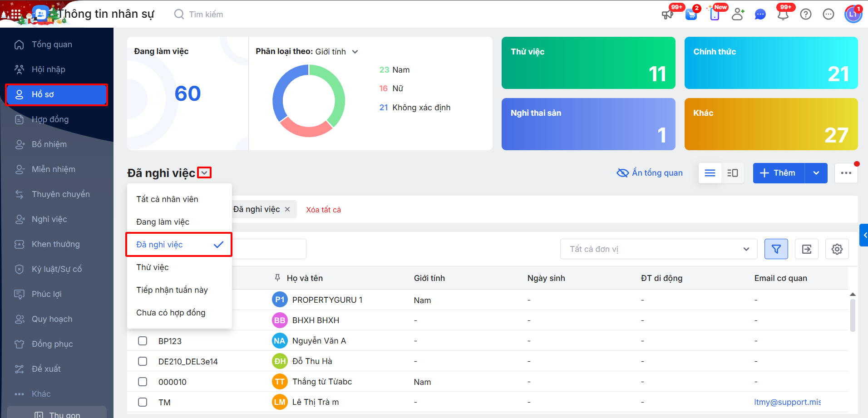This screenshot has width=868, height=418.
Task: Tick checkbox for employee BP123
Action: [143, 341]
